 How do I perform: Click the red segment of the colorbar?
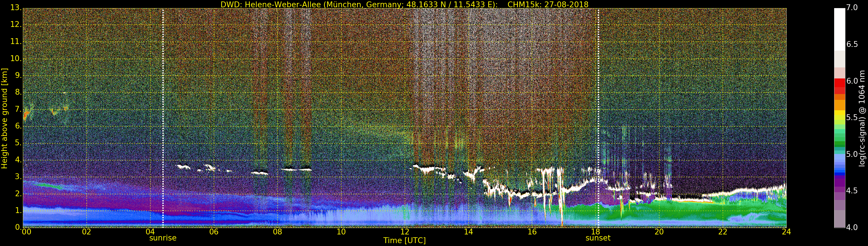point(839,83)
